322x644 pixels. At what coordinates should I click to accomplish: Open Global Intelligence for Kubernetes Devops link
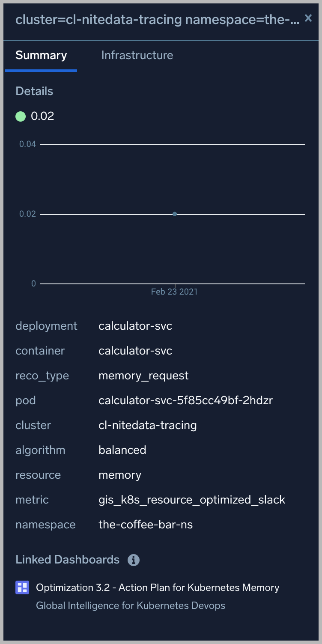coord(130,605)
